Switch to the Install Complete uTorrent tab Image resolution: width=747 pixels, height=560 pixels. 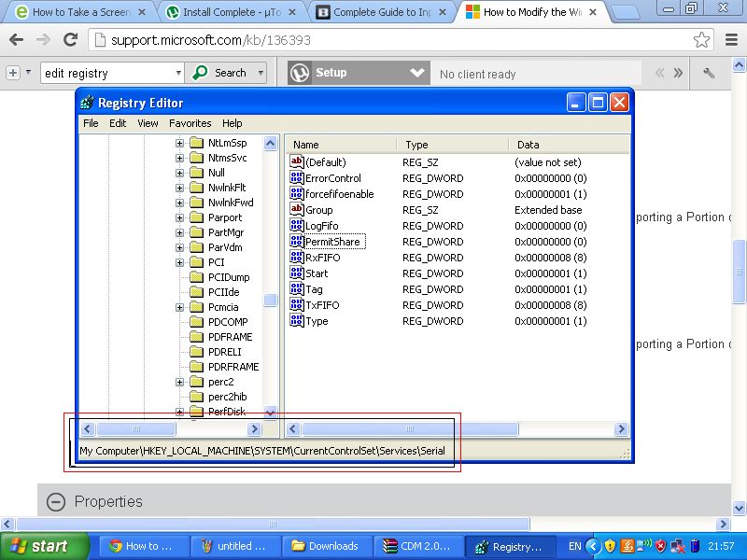231,12
